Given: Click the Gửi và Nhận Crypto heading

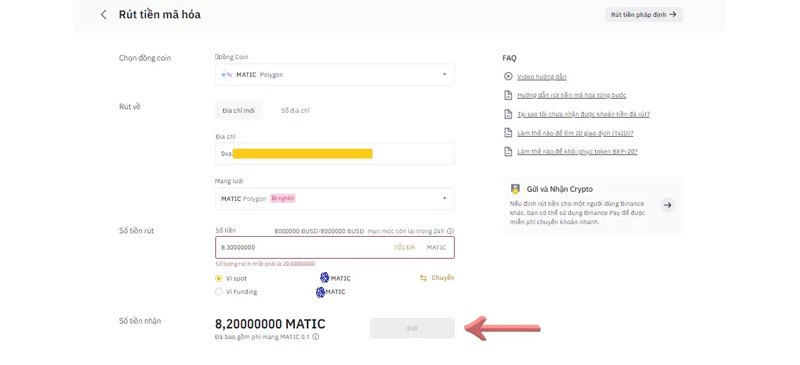Looking at the screenshot, I should pyautogui.click(x=560, y=189).
